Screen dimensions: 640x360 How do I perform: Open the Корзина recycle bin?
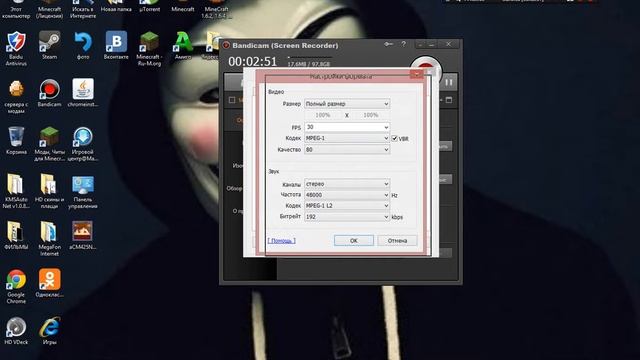click(16, 141)
